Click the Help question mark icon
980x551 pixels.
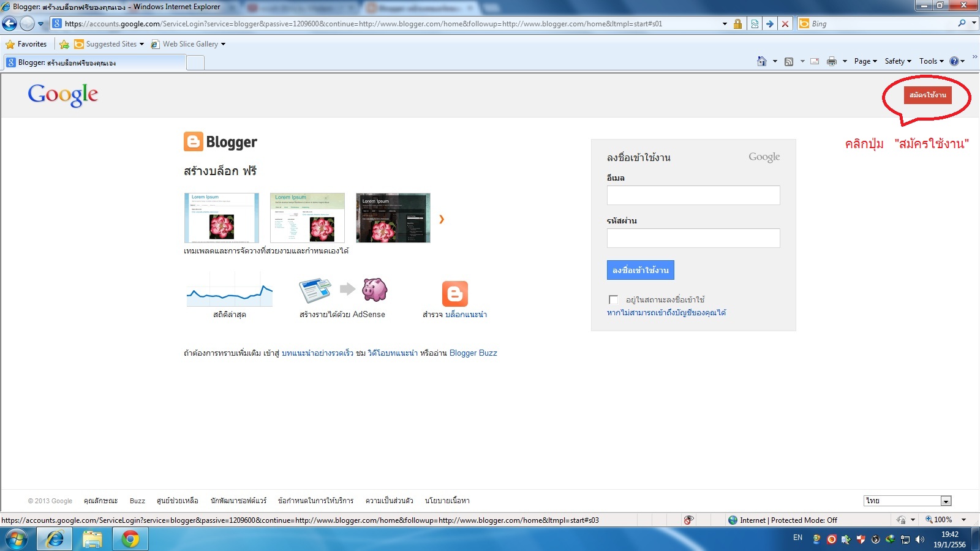point(954,61)
